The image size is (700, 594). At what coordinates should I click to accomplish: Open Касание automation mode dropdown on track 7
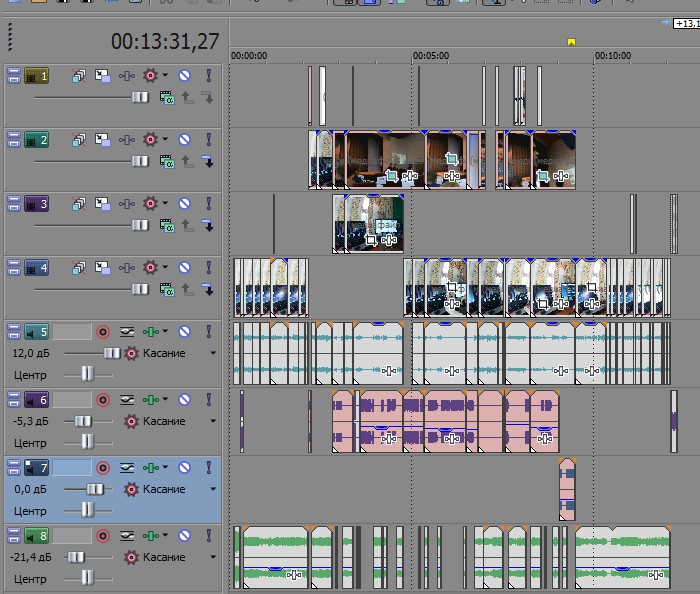[213, 489]
